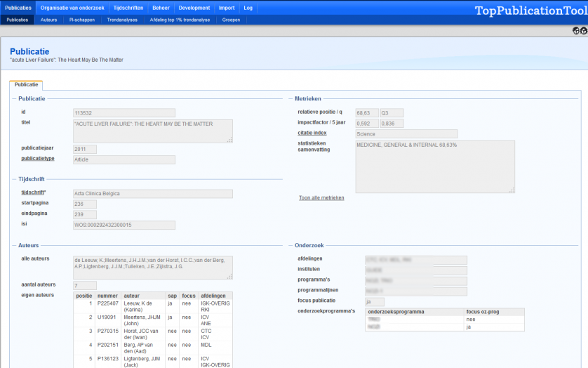Click the focus publicatie field ja
The height and width of the screenshot is (368, 588).
(x=374, y=302)
